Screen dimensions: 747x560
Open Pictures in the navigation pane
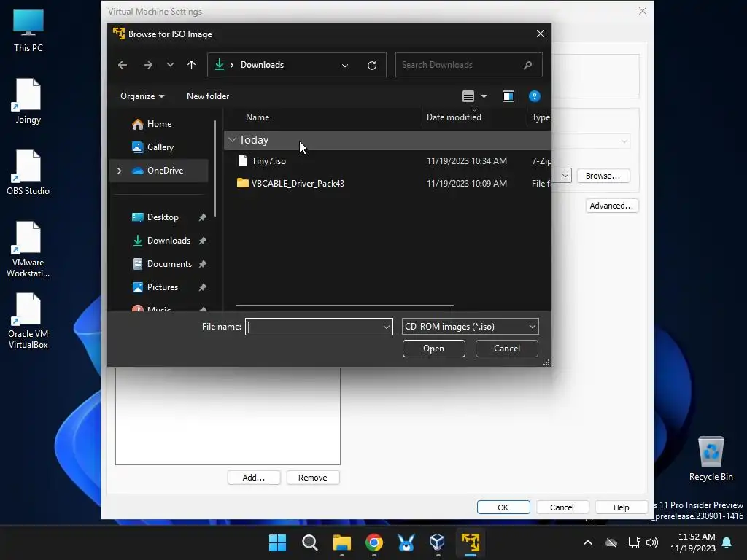pyautogui.click(x=163, y=287)
